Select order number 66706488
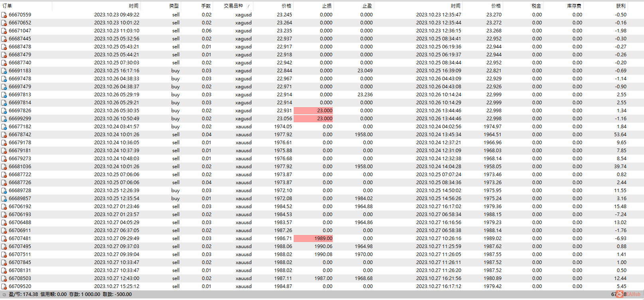 20,223
